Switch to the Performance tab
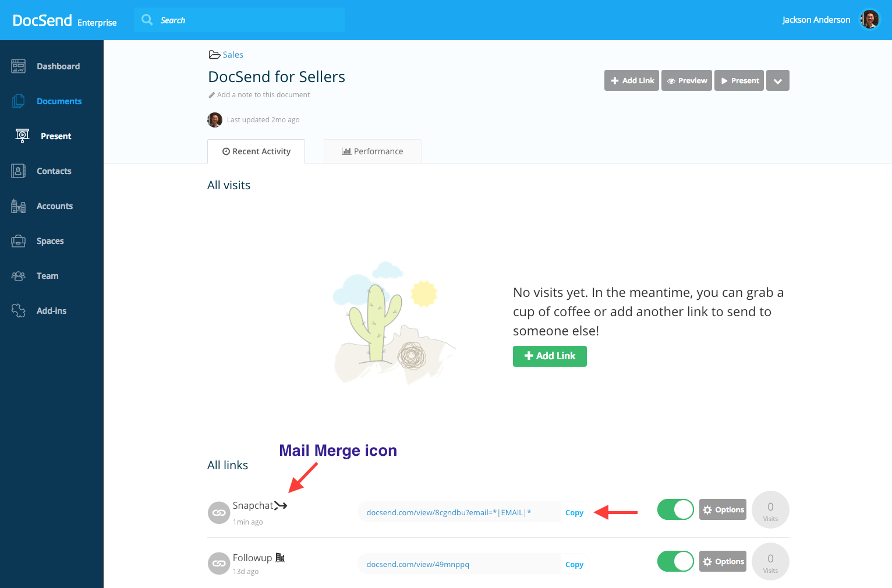This screenshot has height=588, width=892. 373,151
